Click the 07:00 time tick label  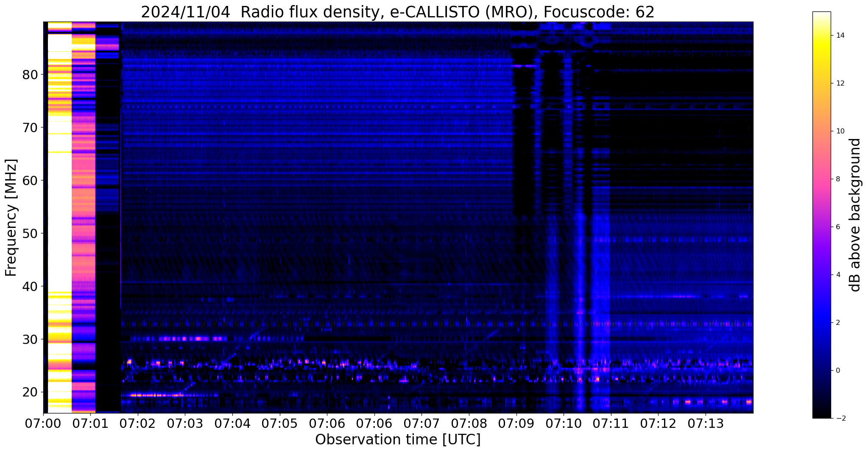(43, 423)
